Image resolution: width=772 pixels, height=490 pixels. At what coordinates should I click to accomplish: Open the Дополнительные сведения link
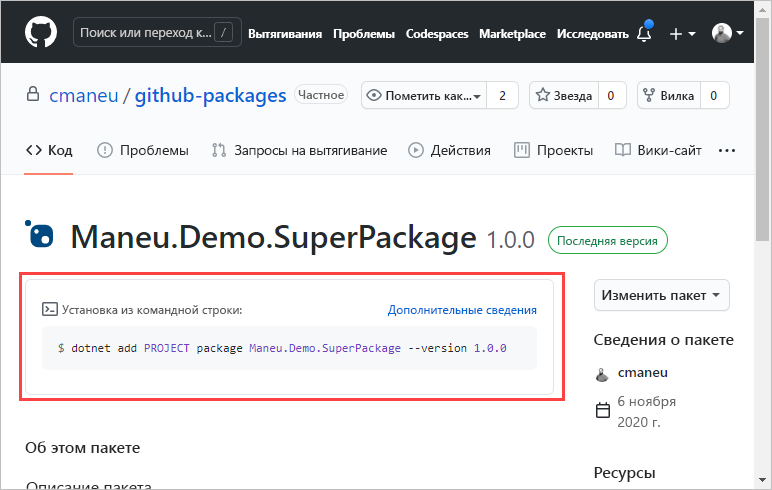(462, 310)
